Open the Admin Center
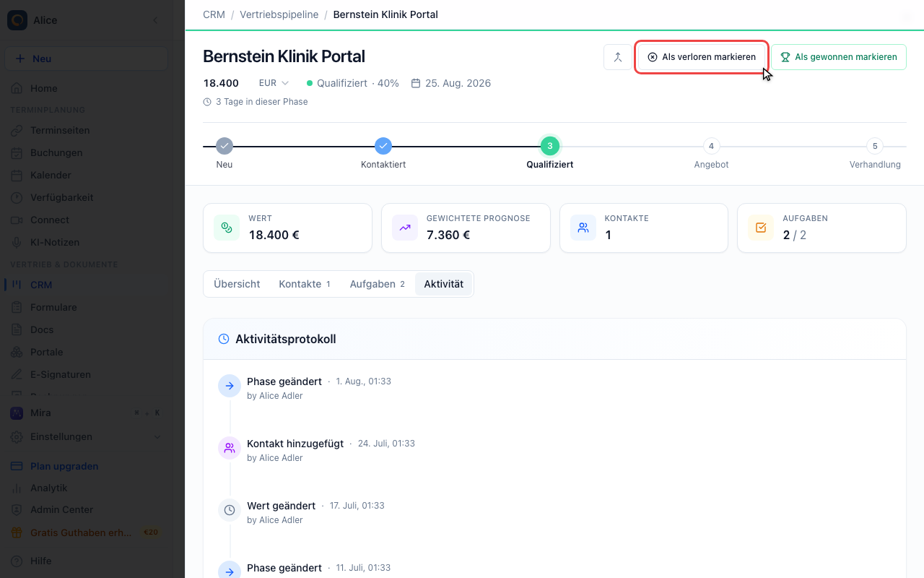 86,510
